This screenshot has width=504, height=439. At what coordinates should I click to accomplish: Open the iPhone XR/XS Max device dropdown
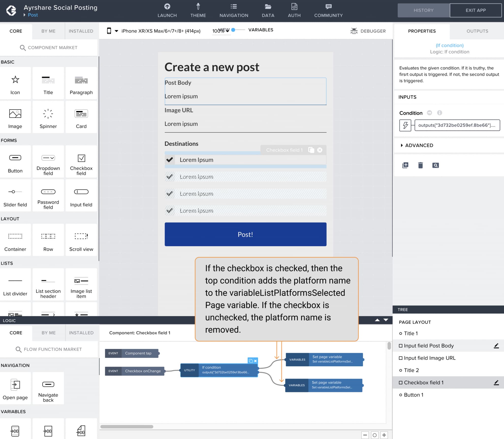tap(116, 31)
